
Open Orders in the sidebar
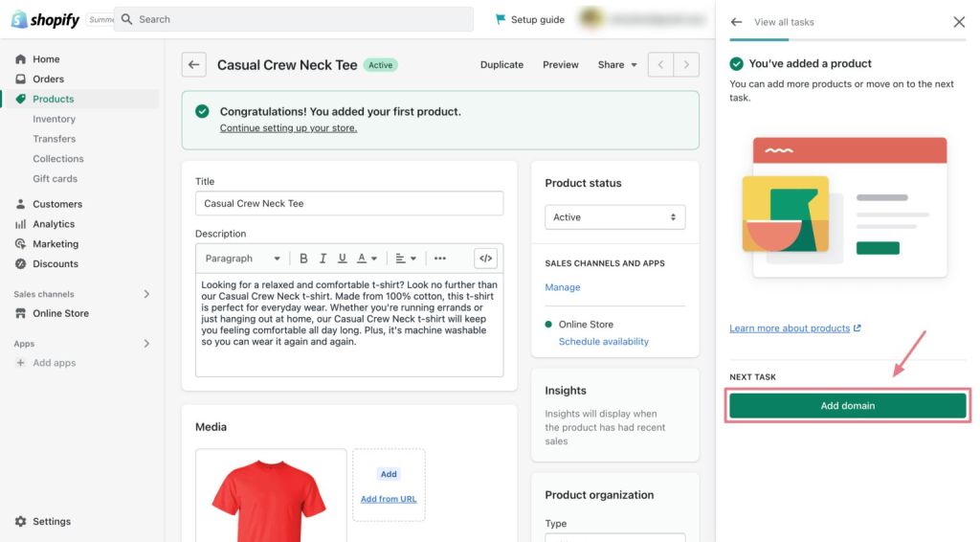(48, 79)
